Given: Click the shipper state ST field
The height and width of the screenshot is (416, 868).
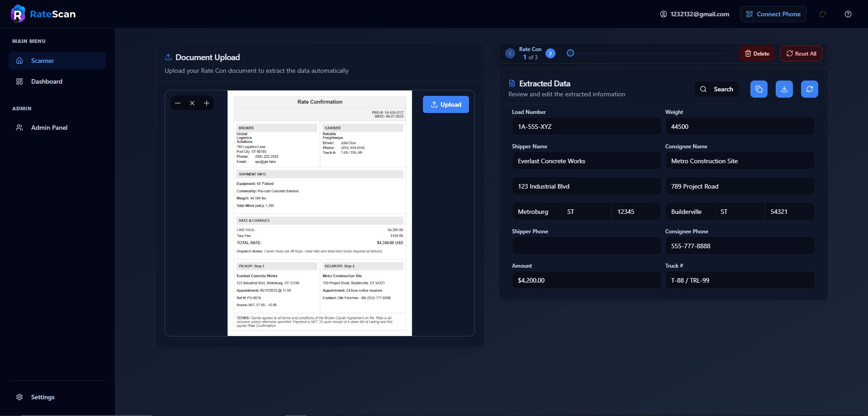Looking at the screenshot, I should [586, 212].
